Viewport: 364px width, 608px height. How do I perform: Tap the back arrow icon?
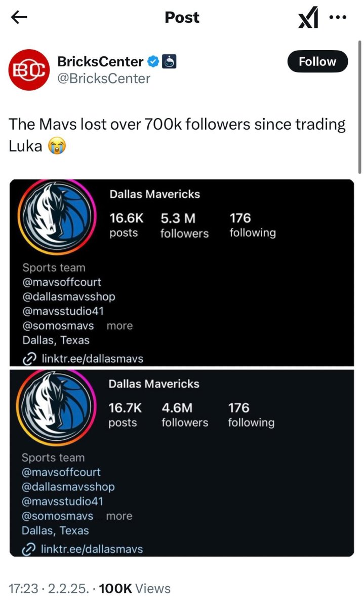pos(19,17)
